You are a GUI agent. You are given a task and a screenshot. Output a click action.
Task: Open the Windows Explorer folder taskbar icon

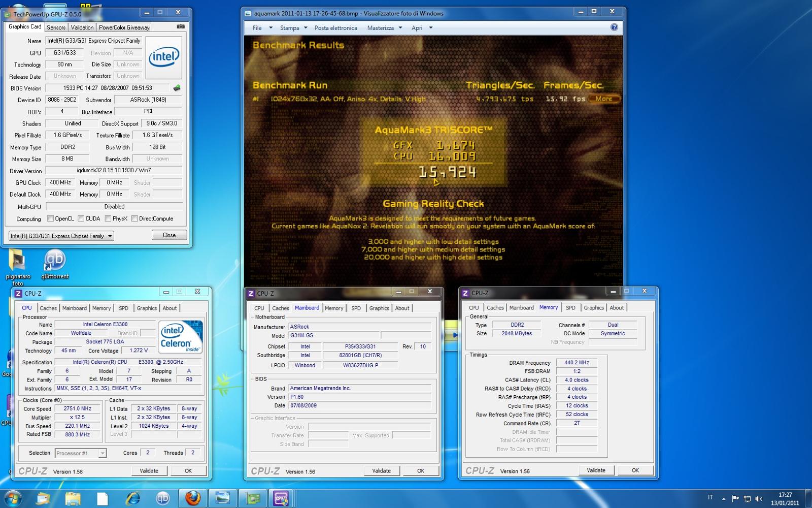tap(73, 498)
